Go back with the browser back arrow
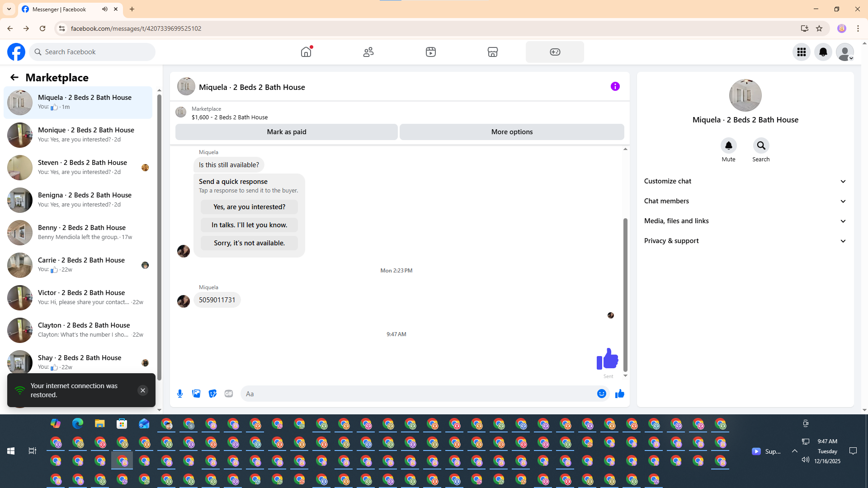Screen dimensions: 868x488 click(x=10, y=28)
